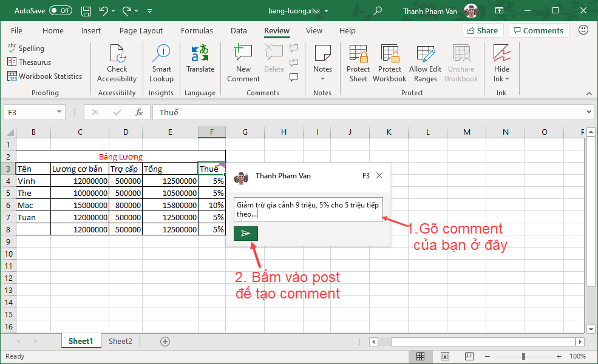Click the zoom slider handle
Viewport: 598px width, 364px height.
(524, 356)
